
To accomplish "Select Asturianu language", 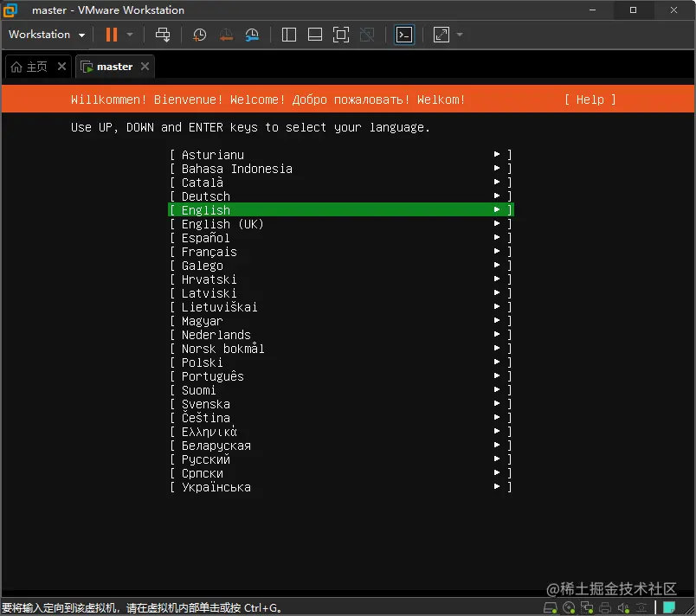I will pyautogui.click(x=341, y=155).
